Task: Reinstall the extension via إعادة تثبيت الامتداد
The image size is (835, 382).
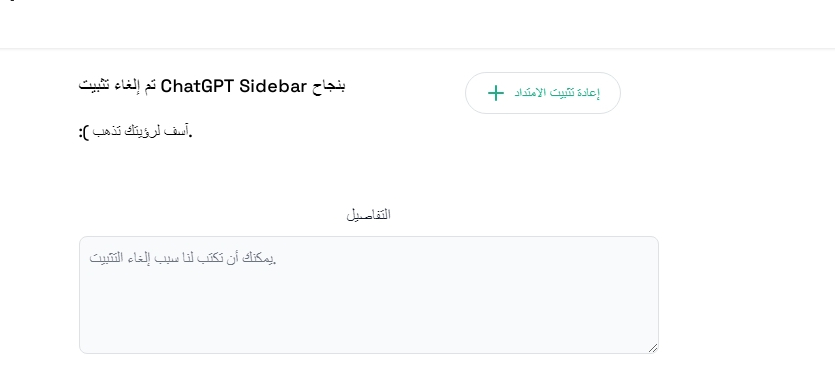Action: (x=543, y=93)
